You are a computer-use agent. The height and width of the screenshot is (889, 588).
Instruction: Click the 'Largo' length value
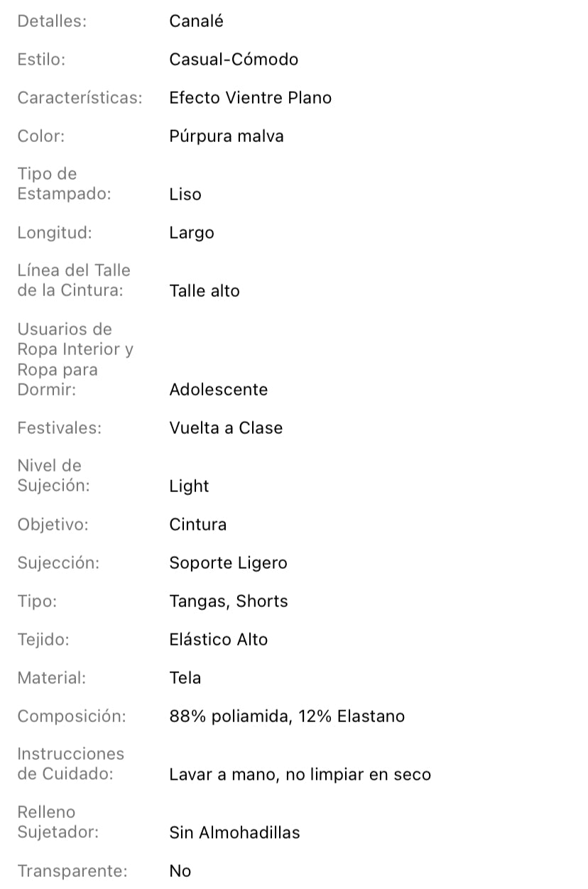coord(191,233)
